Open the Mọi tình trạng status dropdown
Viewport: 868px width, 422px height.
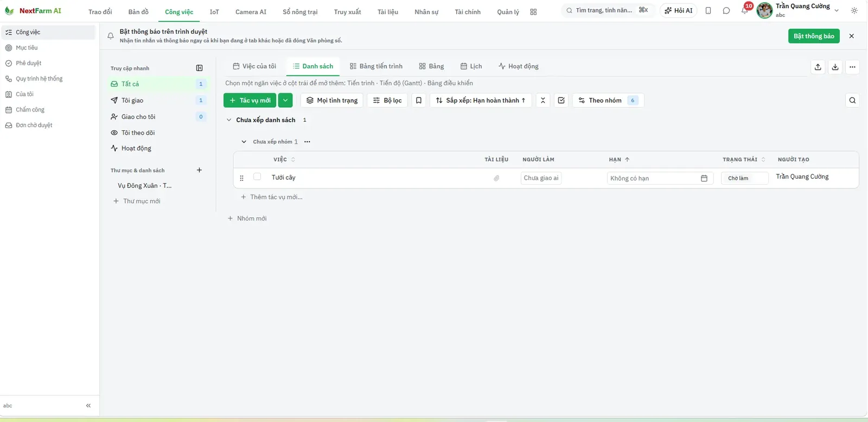(x=332, y=100)
